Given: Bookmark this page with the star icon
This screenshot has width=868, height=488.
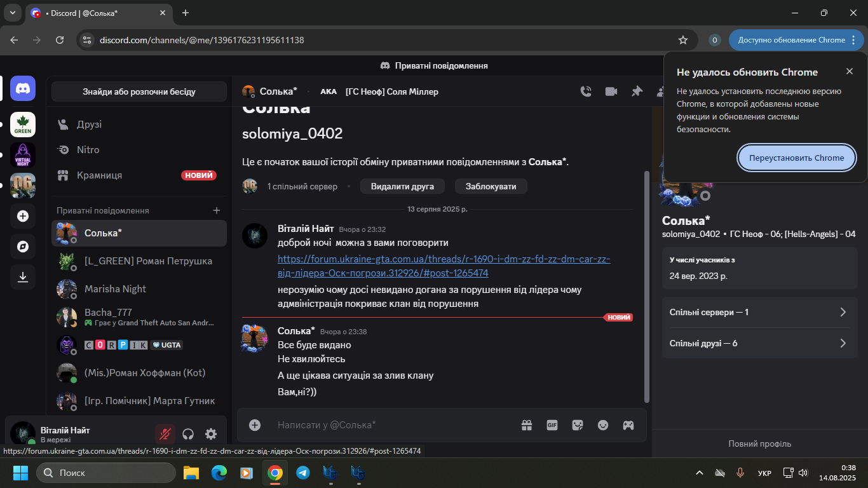Looking at the screenshot, I should [x=683, y=40].
